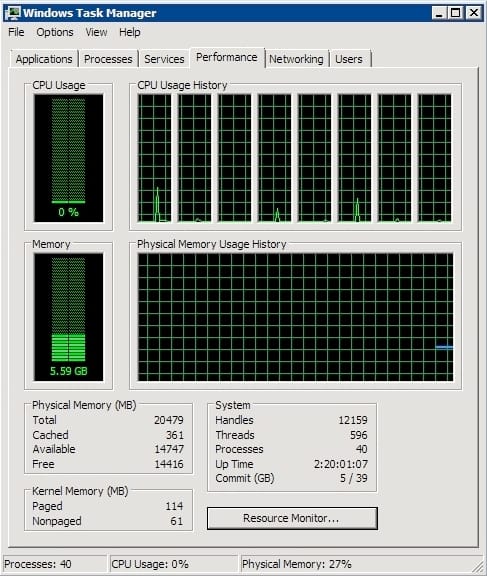Image resolution: width=487 pixels, height=576 pixels.
Task: Switch to the Users tab
Action: click(x=349, y=59)
